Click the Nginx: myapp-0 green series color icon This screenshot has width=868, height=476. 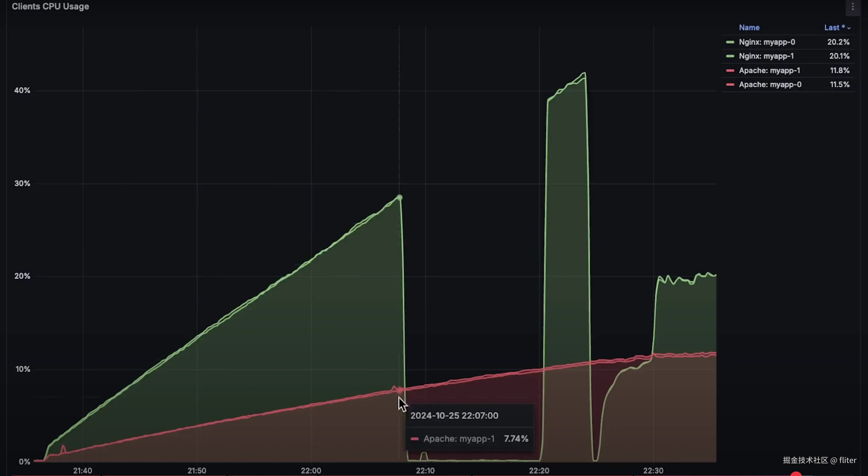730,42
